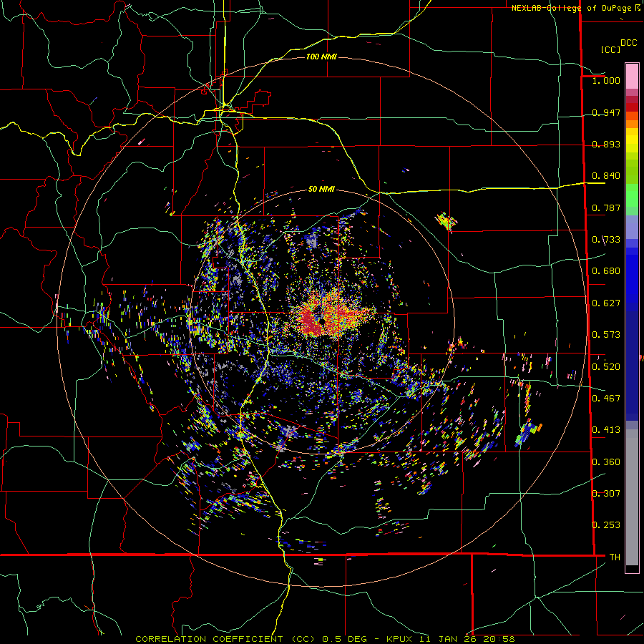This screenshot has width=644, height=644.
Task: Pick the bright green color bar segment
Action: pos(632,195)
